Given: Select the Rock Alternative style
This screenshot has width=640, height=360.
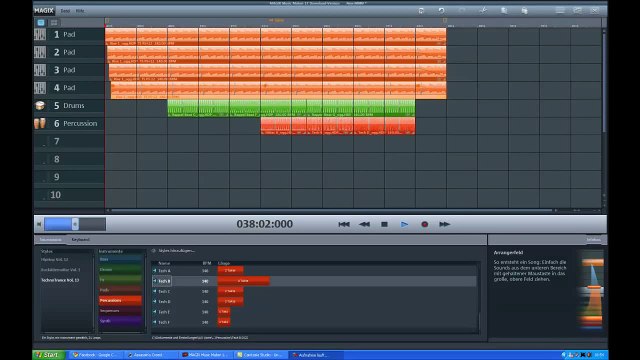Looking at the screenshot, I should tap(60, 270).
